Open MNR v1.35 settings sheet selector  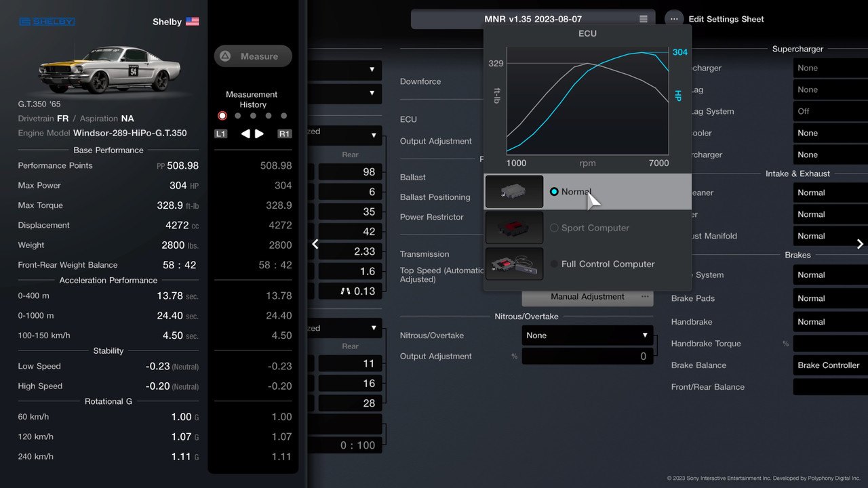pos(533,19)
